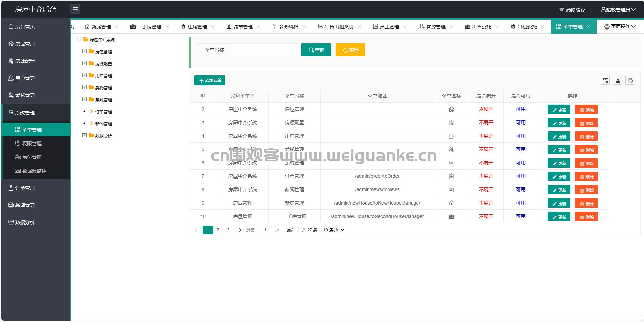Open 权限管理 in the sidebar

[x=32, y=143]
